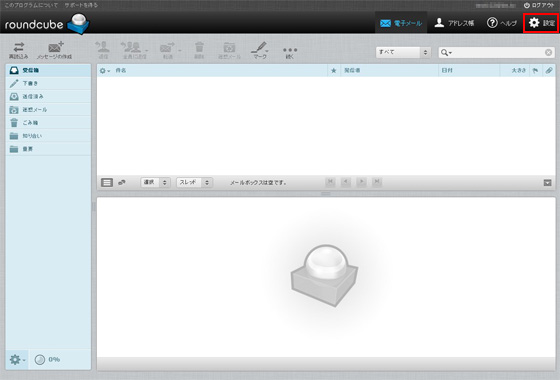
Task: Open the 知り合い custom folder
Action: 48,136
